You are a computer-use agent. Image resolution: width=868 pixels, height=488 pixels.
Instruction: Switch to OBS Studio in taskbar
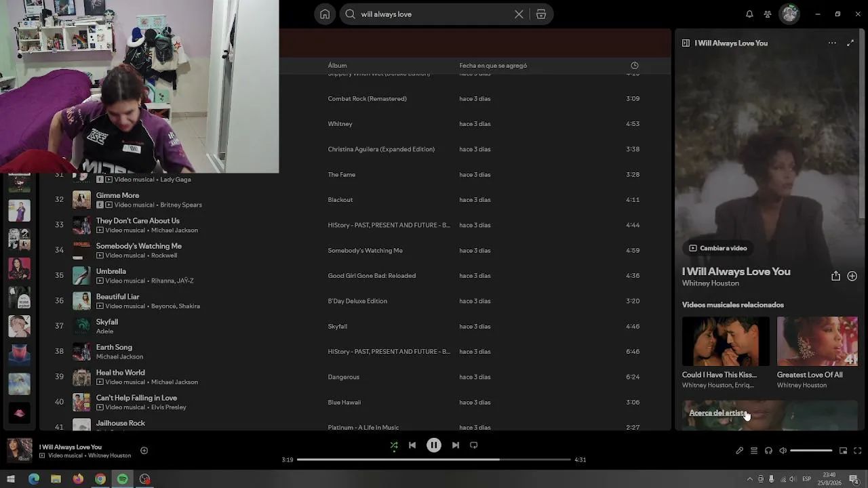click(144, 479)
